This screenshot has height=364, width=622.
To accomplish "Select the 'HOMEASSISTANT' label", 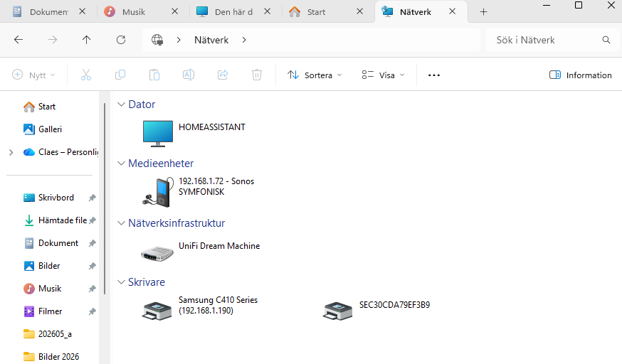I will (x=212, y=127).
